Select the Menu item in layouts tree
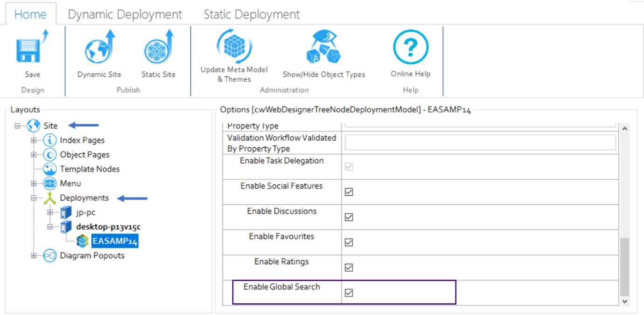The image size is (644, 315). click(70, 184)
